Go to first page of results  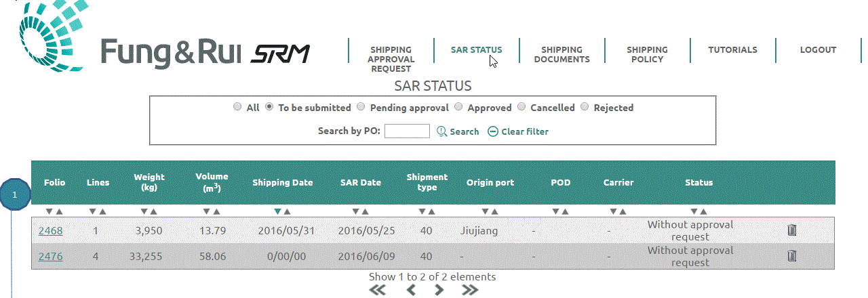tap(377, 290)
